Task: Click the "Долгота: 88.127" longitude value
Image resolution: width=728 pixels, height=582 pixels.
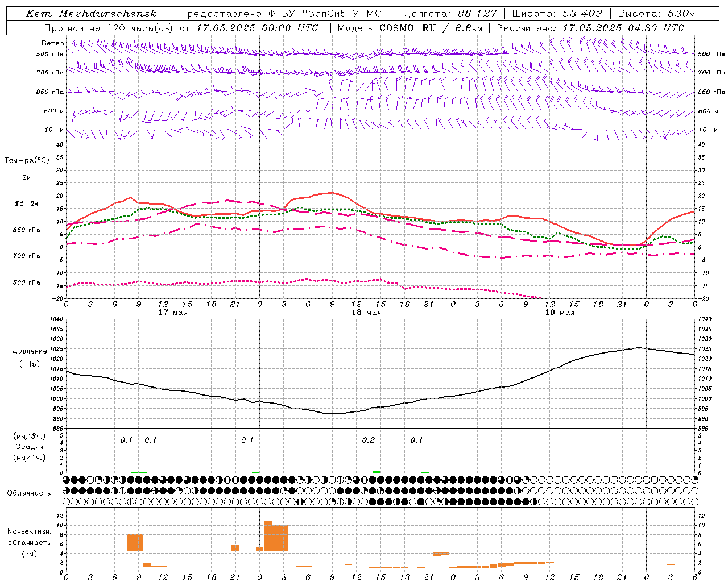Action: click(450, 14)
